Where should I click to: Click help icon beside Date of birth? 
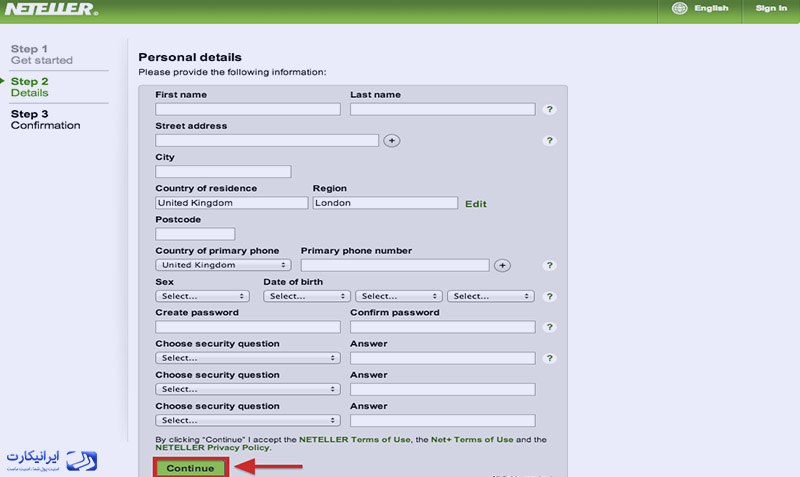549,296
